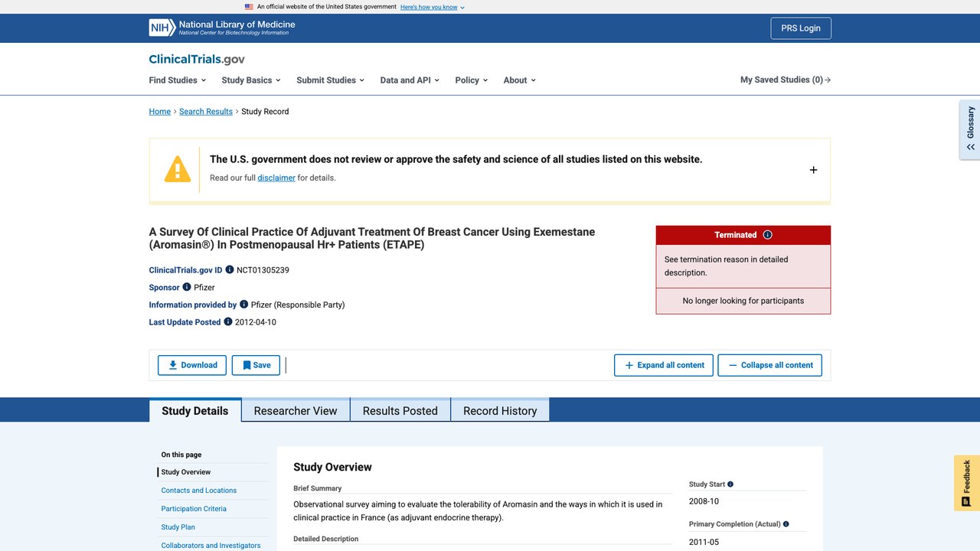Open the disclaimer link in warning banner
Image resolution: width=980 pixels, height=551 pixels.
pyautogui.click(x=276, y=178)
